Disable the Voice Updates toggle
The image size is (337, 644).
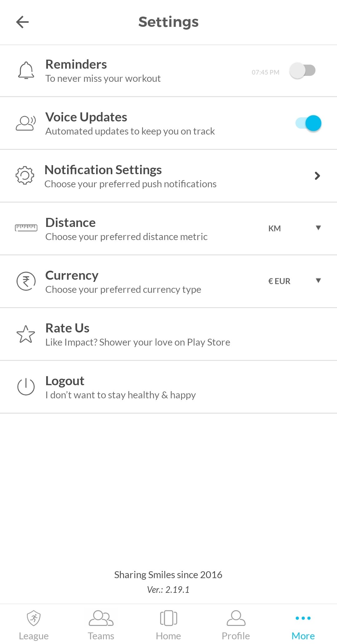[x=308, y=123]
